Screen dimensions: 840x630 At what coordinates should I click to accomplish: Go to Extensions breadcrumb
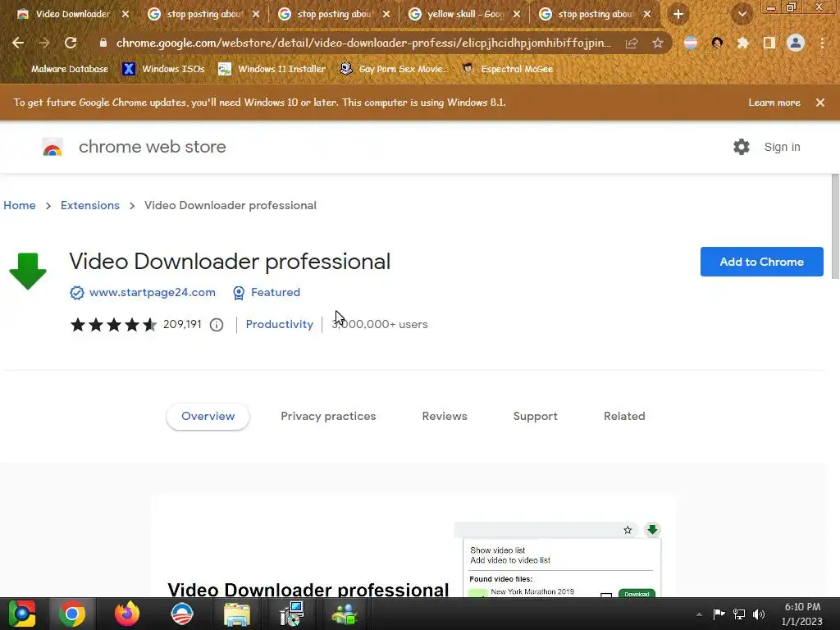[90, 205]
